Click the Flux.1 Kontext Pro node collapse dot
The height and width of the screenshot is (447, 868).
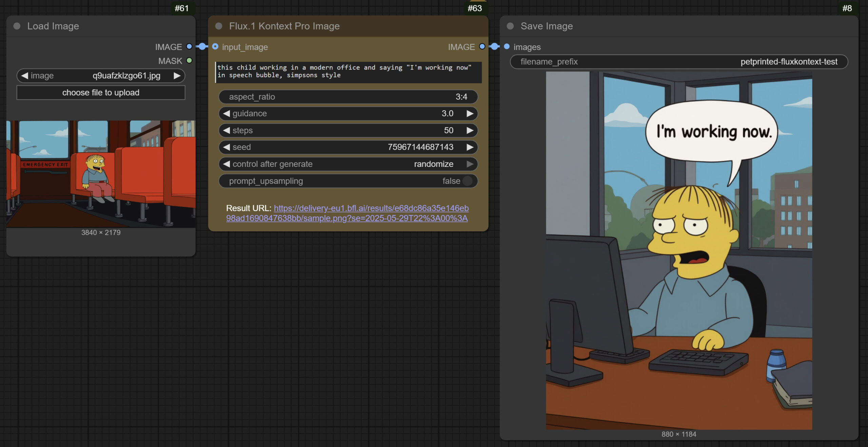[x=219, y=26]
